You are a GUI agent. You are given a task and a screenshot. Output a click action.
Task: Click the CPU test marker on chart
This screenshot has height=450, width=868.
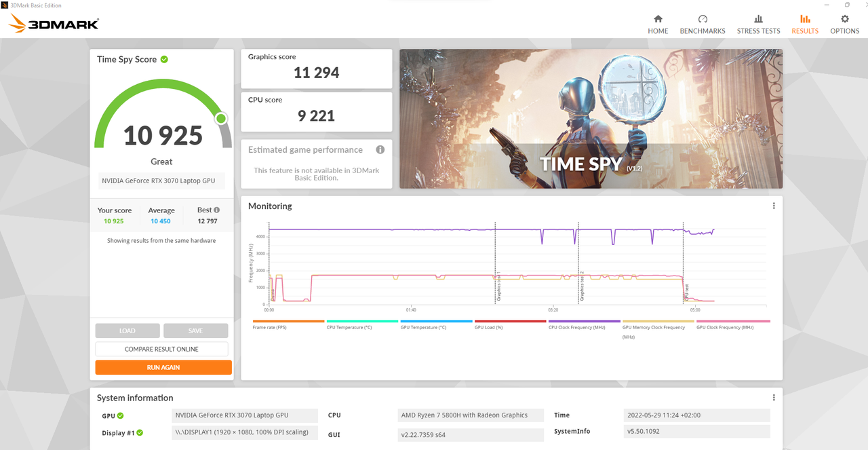686,292
